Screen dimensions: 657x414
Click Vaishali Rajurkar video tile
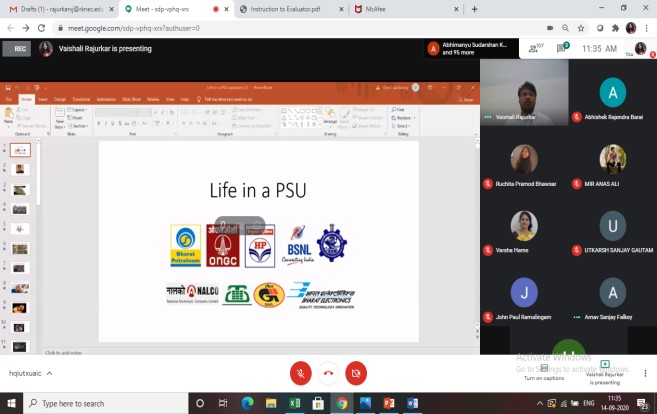pyautogui.click(x=524, y=92)
